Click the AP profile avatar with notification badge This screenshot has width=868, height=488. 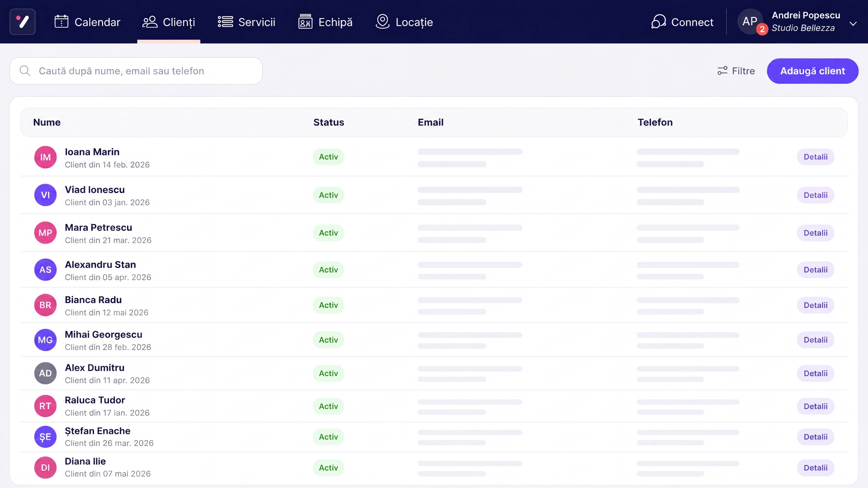[750, 22]
